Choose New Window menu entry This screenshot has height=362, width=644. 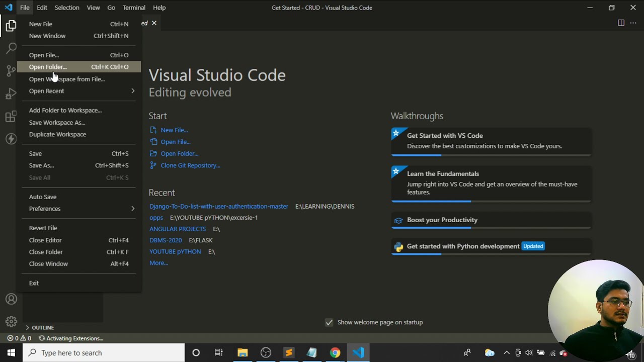(79, 36)
